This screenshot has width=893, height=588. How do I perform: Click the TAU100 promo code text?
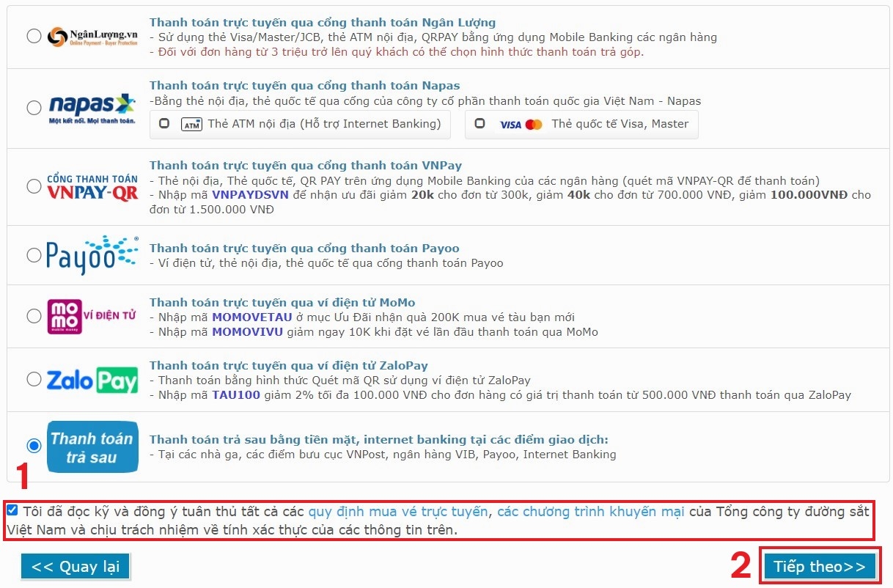coord(235,395)
